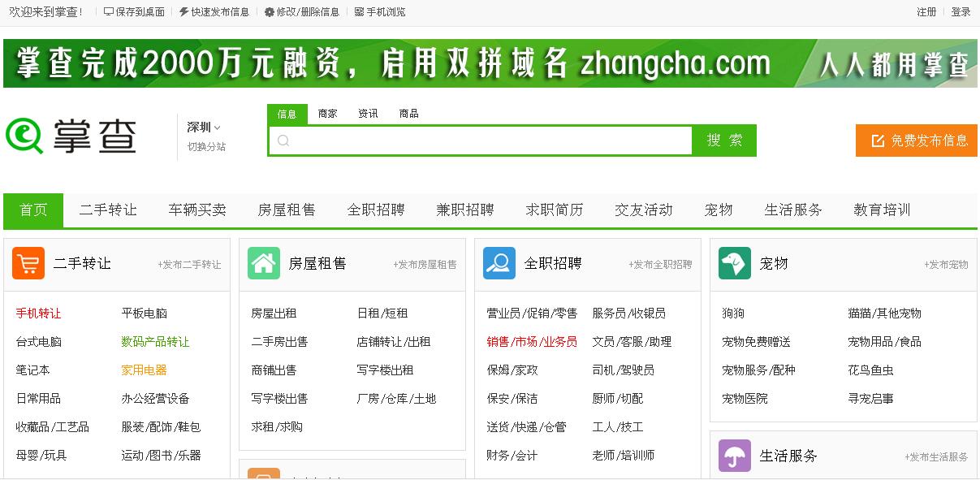Click the purple umbrella 生活服务 icon
The width and height of the screenshot is (980, 480).
(x=735, y=456)
